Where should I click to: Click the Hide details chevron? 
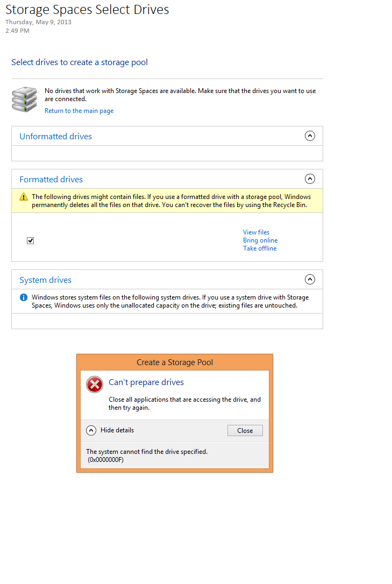click(91, 431)
